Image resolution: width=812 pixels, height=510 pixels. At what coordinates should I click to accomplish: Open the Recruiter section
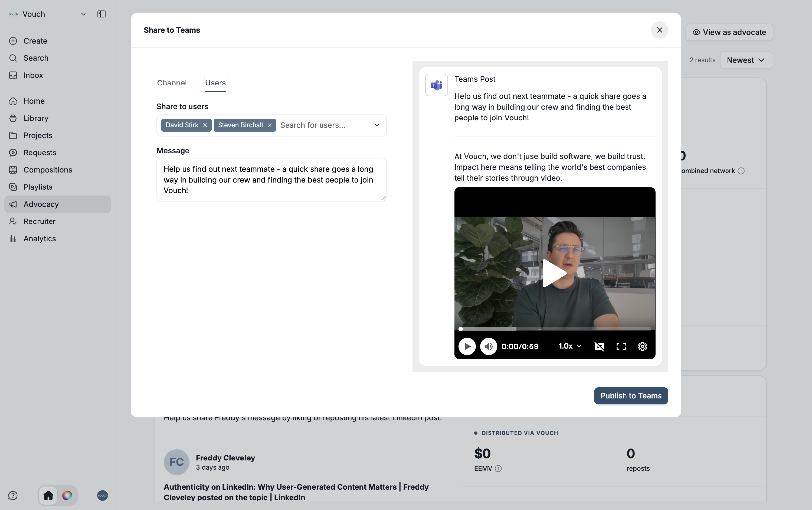coord(58,221)
